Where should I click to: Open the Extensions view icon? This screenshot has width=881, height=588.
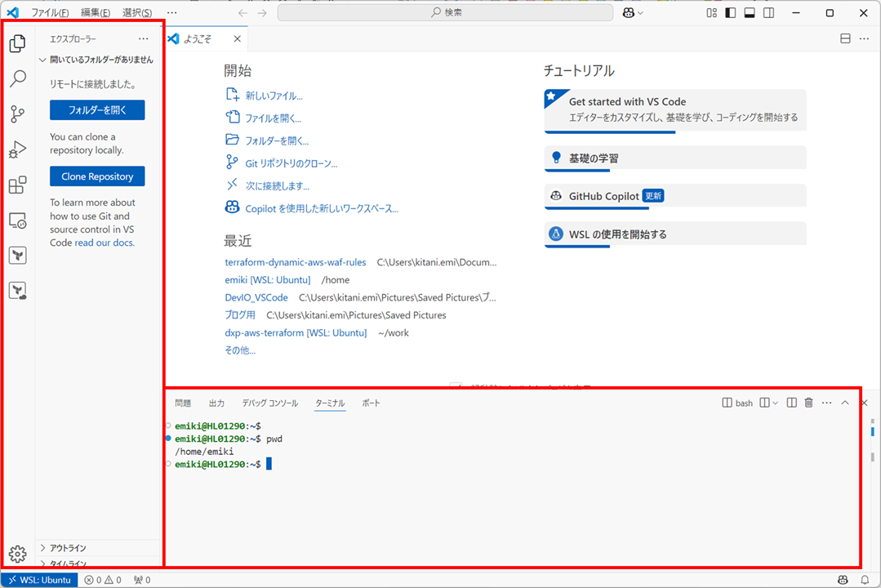coord(17,185)
